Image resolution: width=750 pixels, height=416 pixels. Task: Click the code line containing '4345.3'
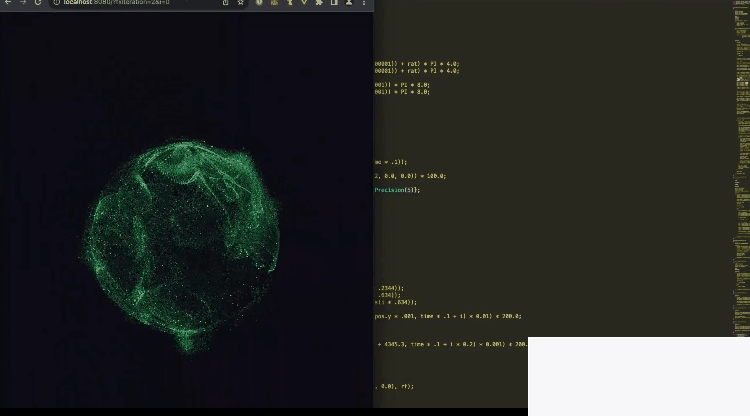coord(452,344)
